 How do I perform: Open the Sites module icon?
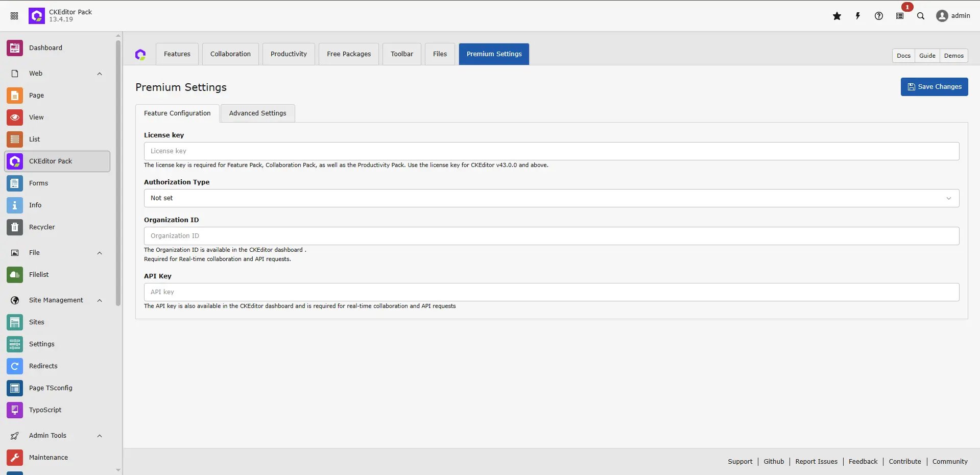(15, 322)
